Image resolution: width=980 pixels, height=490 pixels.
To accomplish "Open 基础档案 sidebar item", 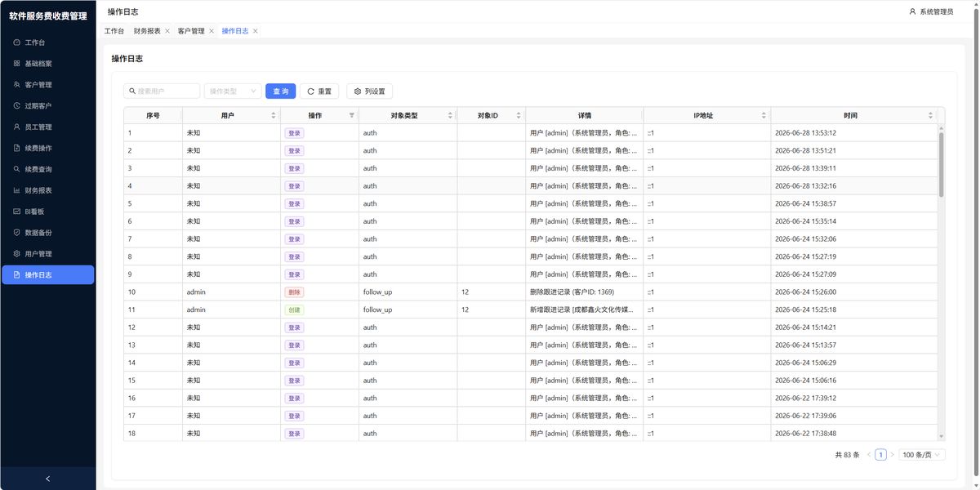I will pos(47,63).
